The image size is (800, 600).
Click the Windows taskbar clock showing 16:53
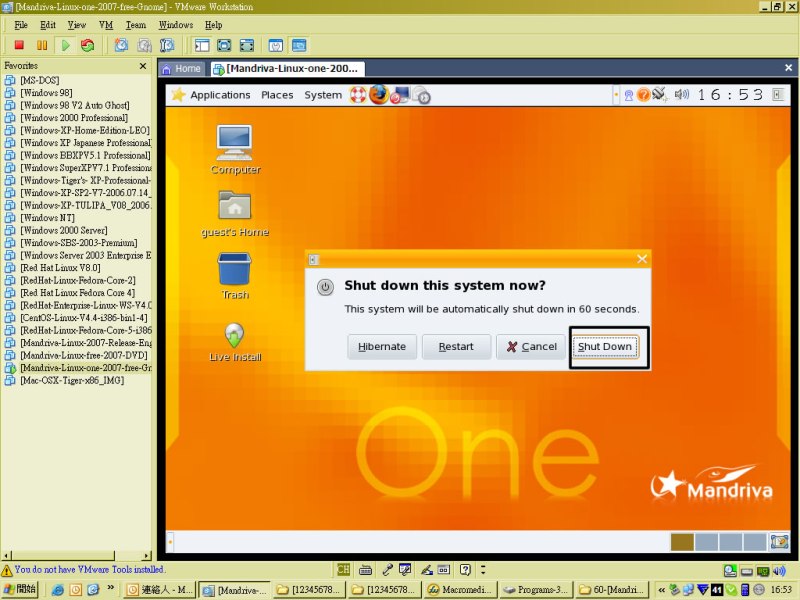pos(781,590)
